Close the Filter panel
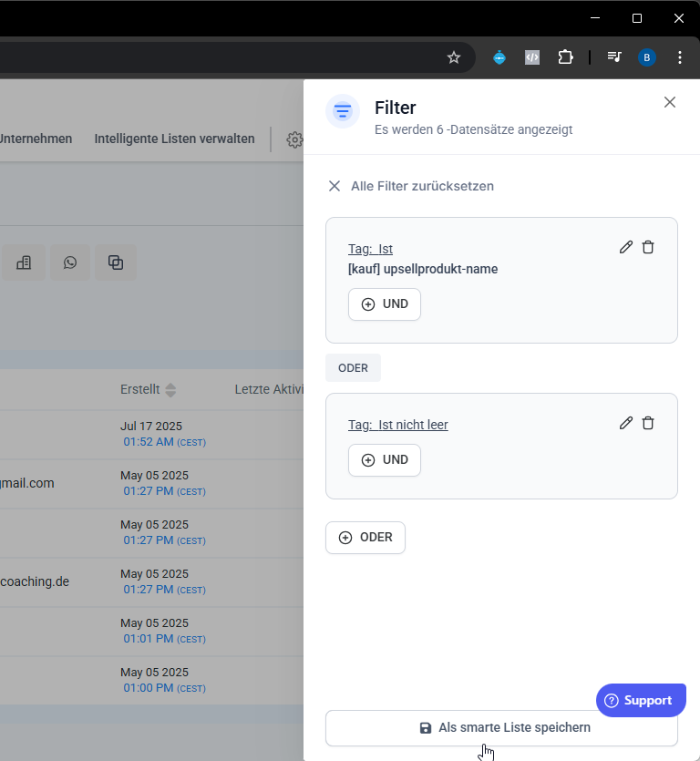Viewport: 700px width, 761px height. click(x=669, y=102)
